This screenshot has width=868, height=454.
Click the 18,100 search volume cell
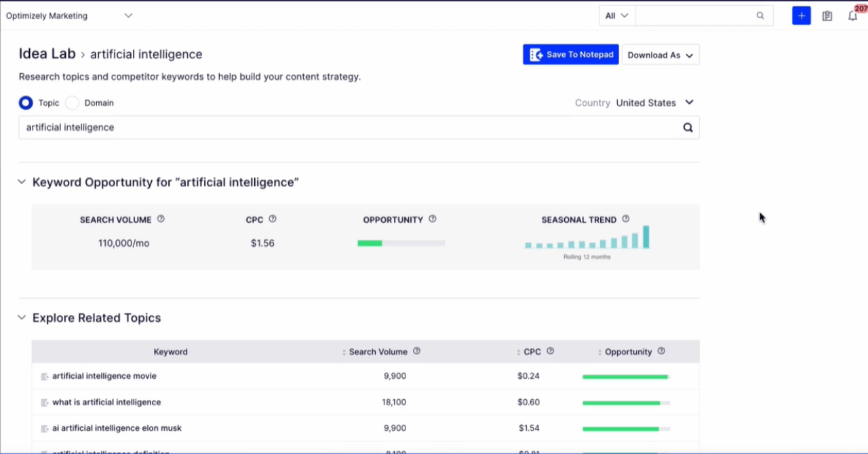pyautogui.click(x=394, y=403)
